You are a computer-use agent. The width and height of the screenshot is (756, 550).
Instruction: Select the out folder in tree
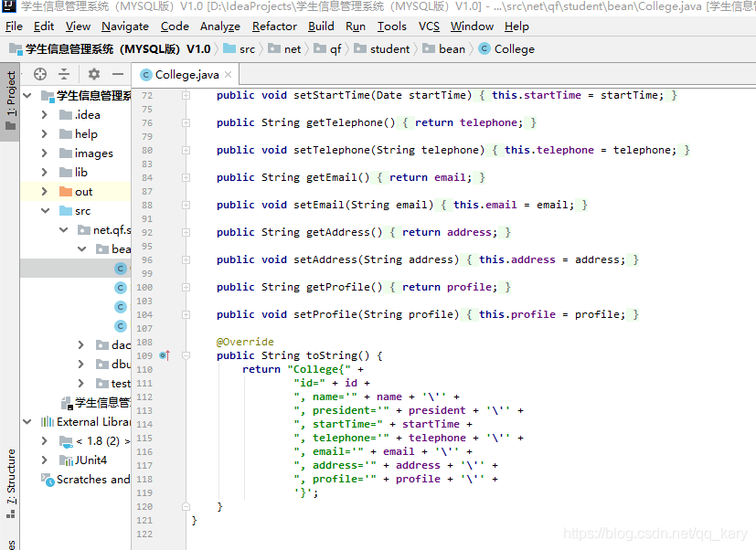pos(76,191)
